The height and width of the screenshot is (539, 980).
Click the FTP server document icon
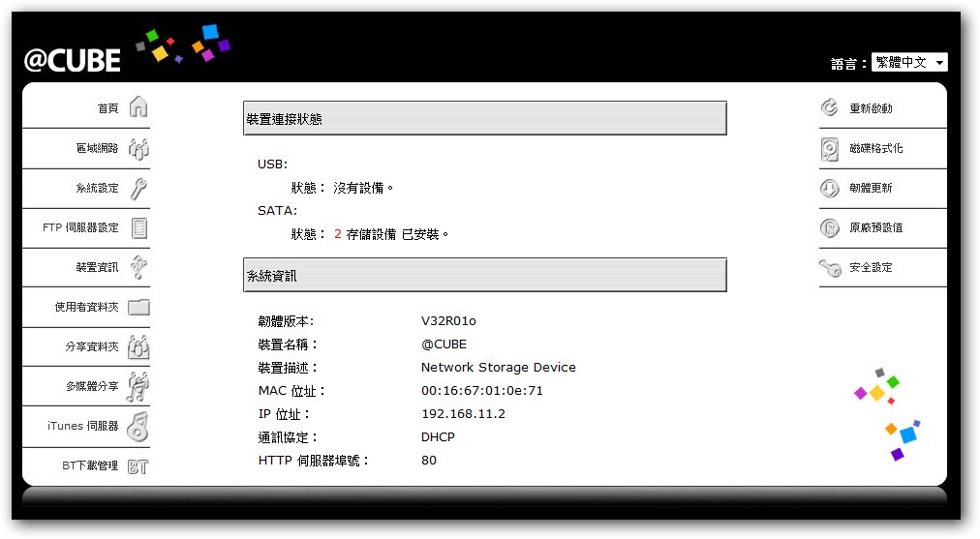click(x=139, y=228)
